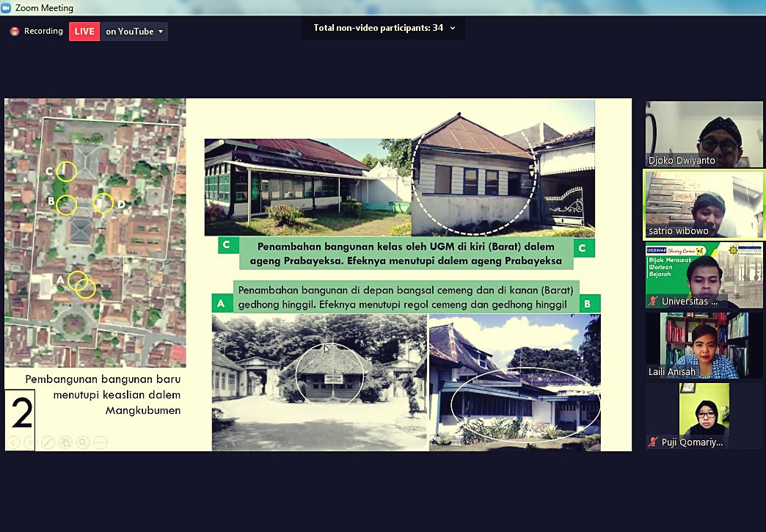Open the on YouTube live stream menu
766x532 pixels.
134,32
